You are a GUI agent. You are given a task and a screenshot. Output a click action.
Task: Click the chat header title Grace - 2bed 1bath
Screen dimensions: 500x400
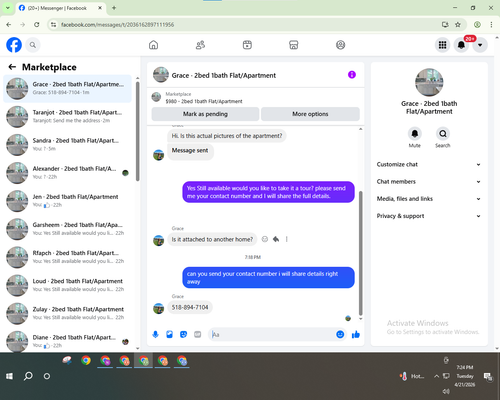click(x=224, y=75)
